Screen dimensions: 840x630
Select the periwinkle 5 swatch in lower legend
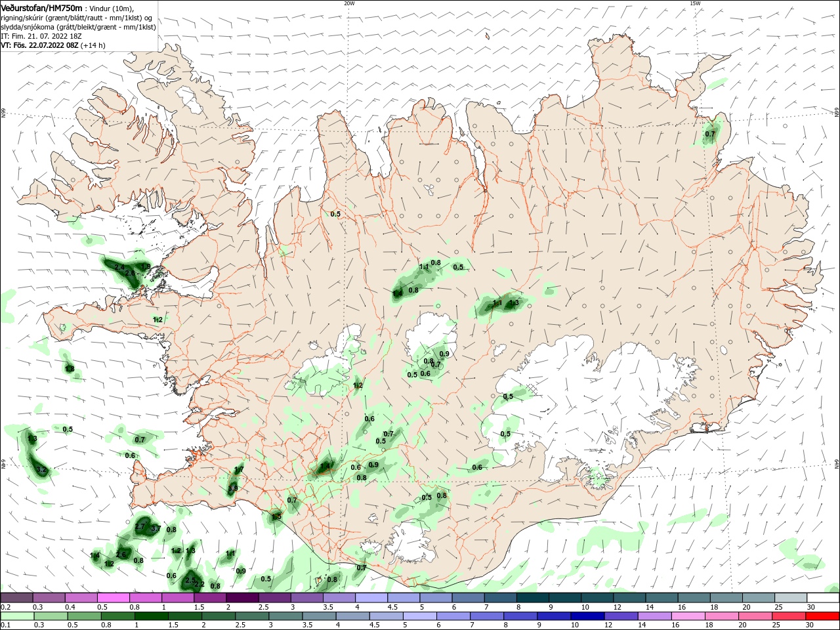pyautogui.click(x=419, y=616)
